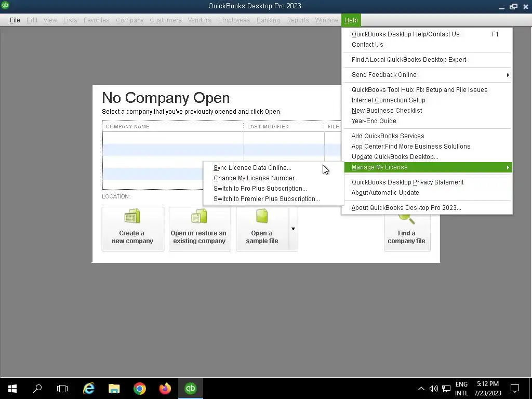Click taskbar clock showing 5:12 PM
This screenshot has width=532, height=399.
click(x=487, y=389)
